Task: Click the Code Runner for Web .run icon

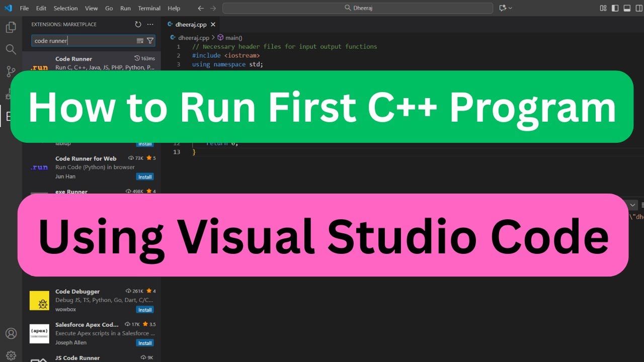Action: click(x=39, y=167)
